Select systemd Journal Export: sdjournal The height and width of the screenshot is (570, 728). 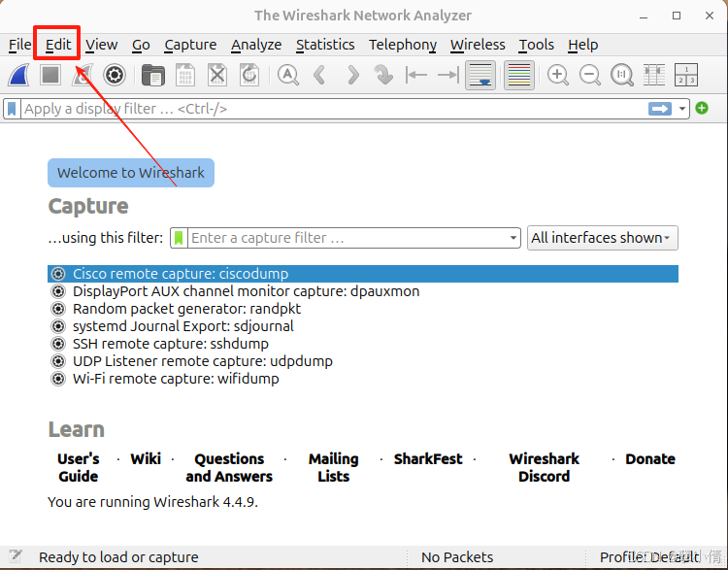[x=363, y=326]
